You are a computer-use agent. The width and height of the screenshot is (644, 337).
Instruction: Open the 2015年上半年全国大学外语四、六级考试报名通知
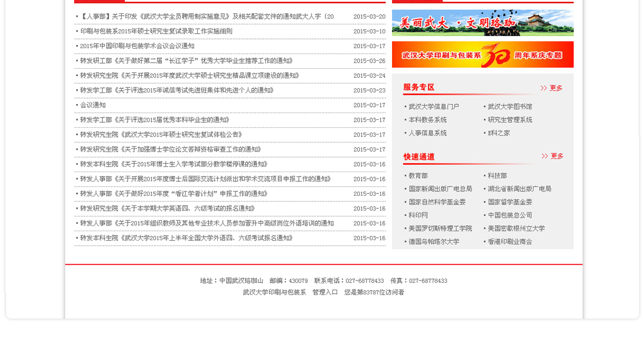(186, 238)
